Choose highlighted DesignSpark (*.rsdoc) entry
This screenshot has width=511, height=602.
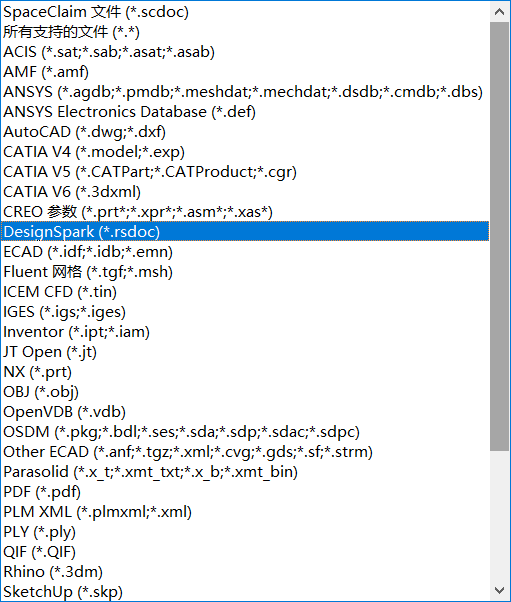[245, 232]
